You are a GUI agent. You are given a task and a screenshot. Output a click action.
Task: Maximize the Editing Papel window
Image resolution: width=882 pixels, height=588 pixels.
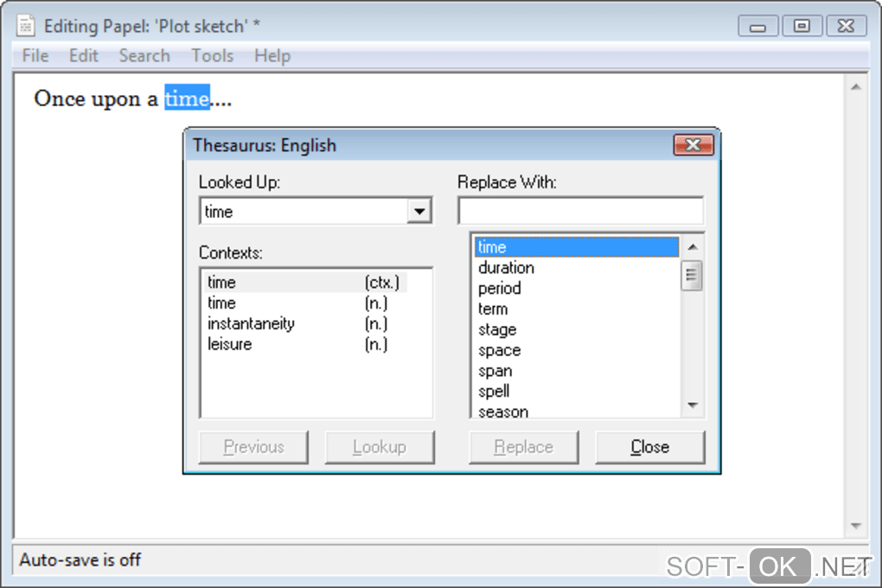(x=802, y=26)
